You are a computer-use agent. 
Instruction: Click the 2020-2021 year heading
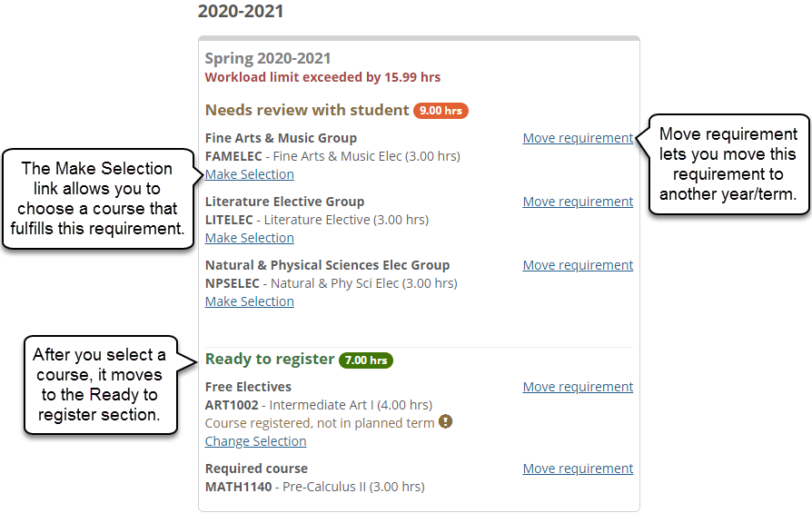(241, 12)
